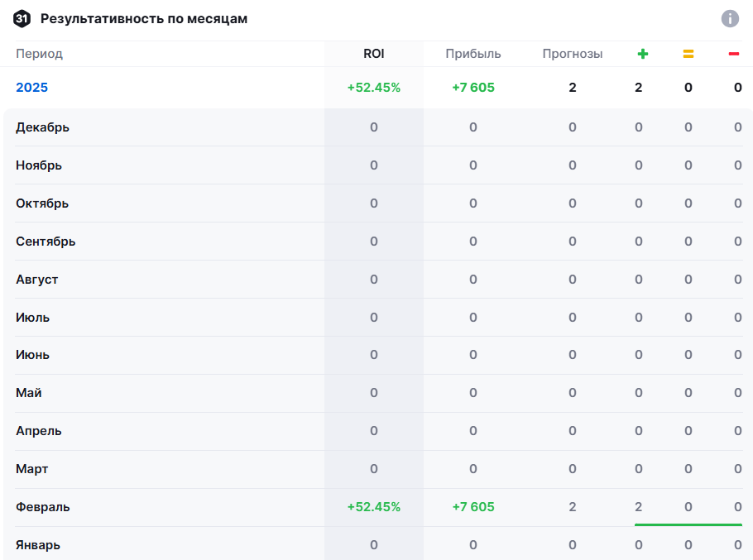Select the Декабрь row label
753x560 pixels.
point(42,127)
